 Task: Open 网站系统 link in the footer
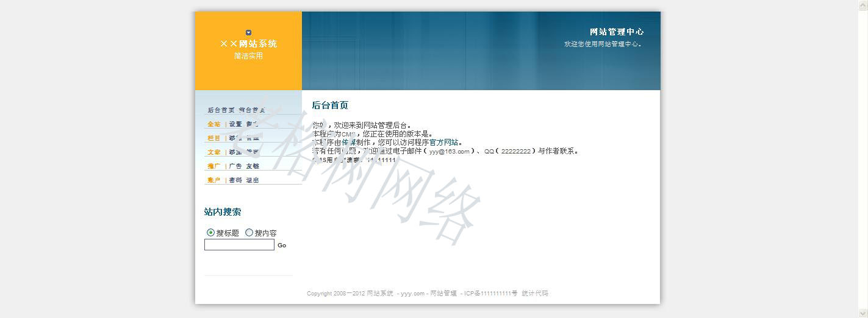pos(380,294)
